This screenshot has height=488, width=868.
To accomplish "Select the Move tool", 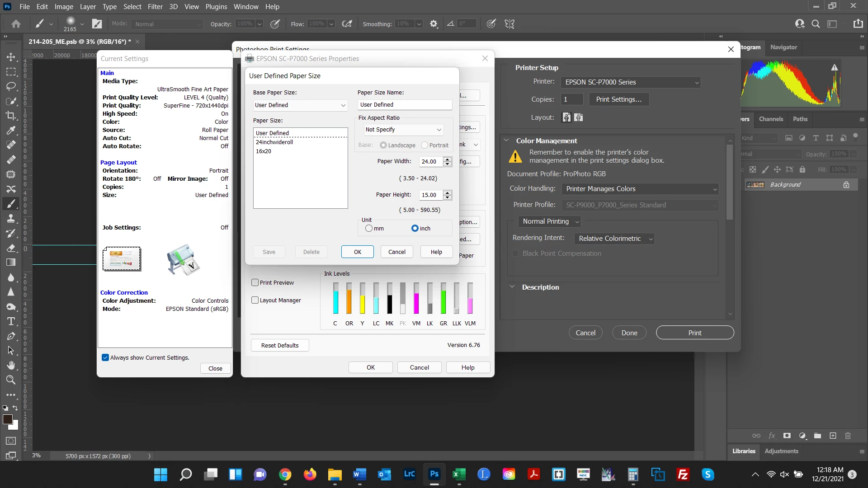I will pos(11,57).
